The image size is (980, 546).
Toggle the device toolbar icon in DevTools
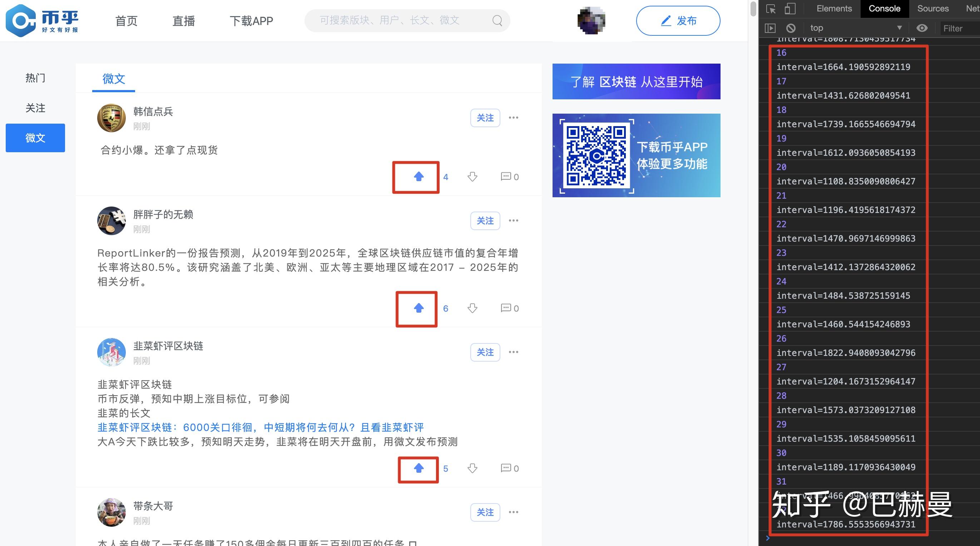click(x=790, y=9)
